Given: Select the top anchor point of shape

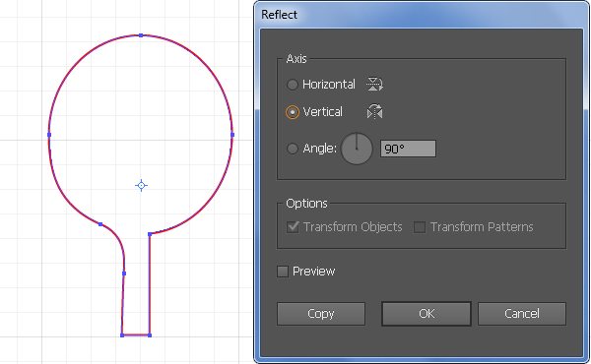Looking at the screenshot, I should (x=141, y=35).
